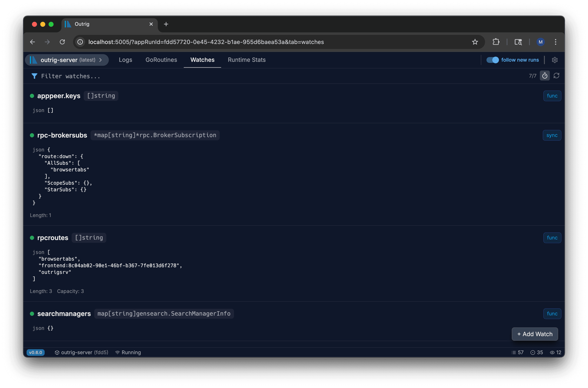
Task: Switch to the GoRoutines tab
Action: pos(161,60)
